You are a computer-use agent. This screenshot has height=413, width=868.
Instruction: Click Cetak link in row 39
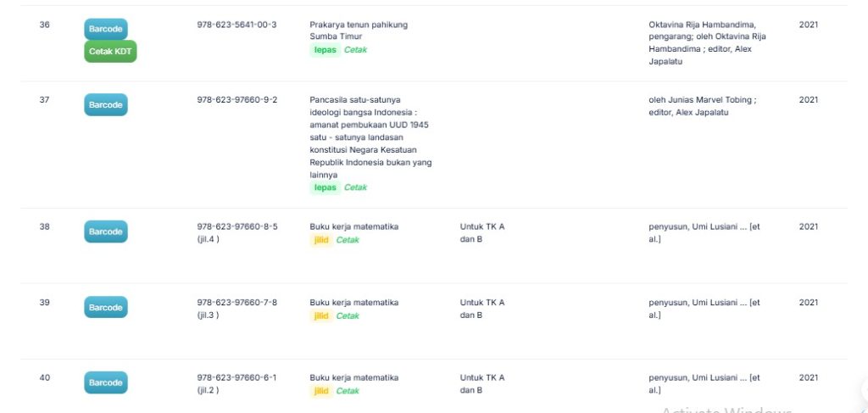point(348,315)
